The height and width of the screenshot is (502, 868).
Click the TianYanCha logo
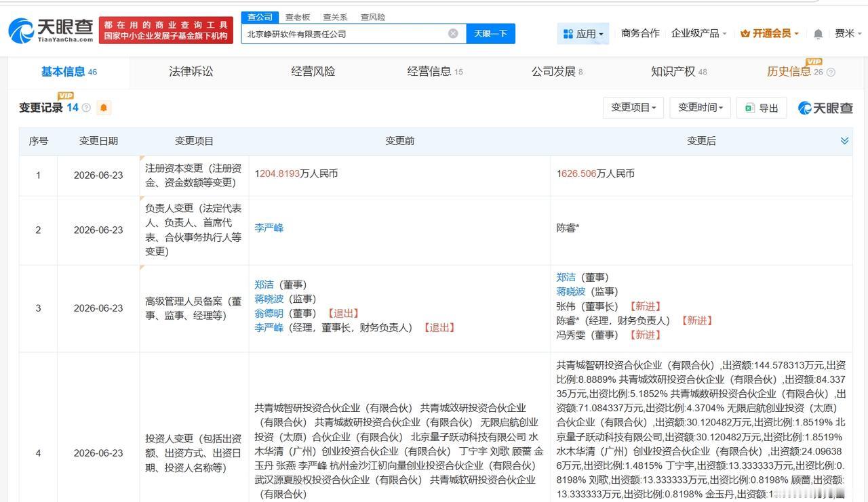51,30
